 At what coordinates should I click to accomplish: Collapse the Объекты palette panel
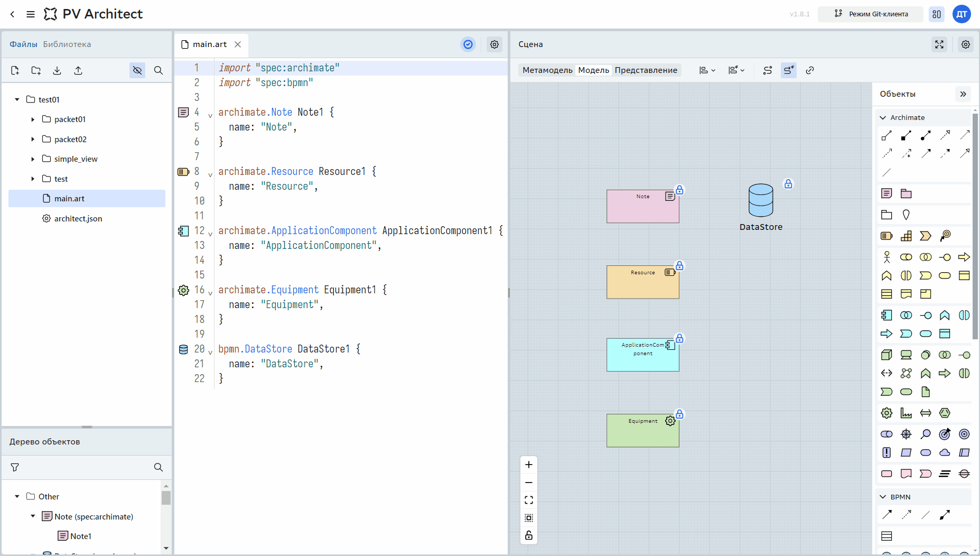click(963, 94)
